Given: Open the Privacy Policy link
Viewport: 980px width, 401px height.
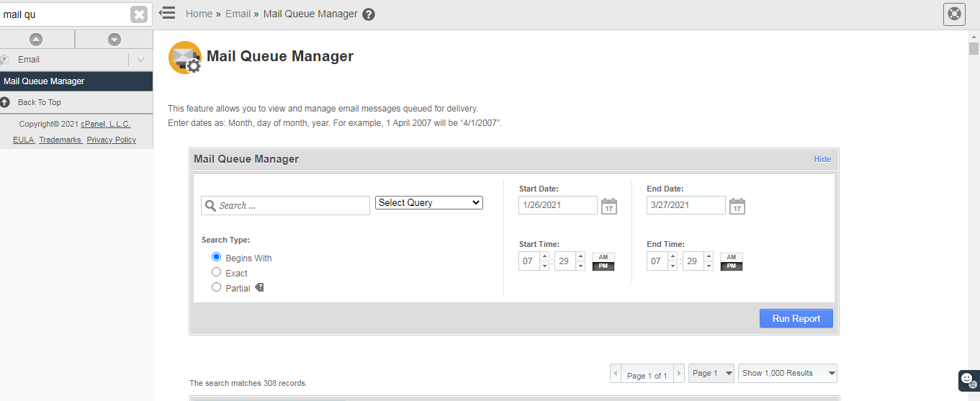Looking at the screenshot, I should 111,140.
